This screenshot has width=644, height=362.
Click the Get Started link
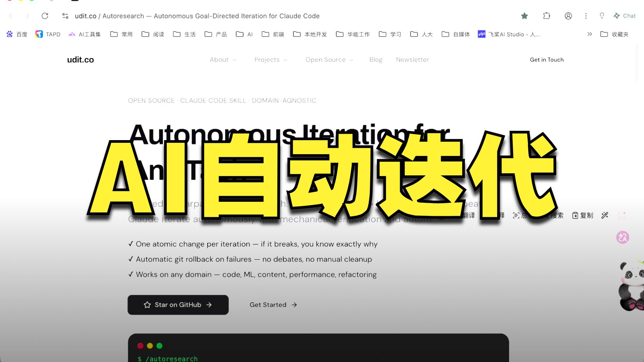pyautogui.click(x=273, y=305)
